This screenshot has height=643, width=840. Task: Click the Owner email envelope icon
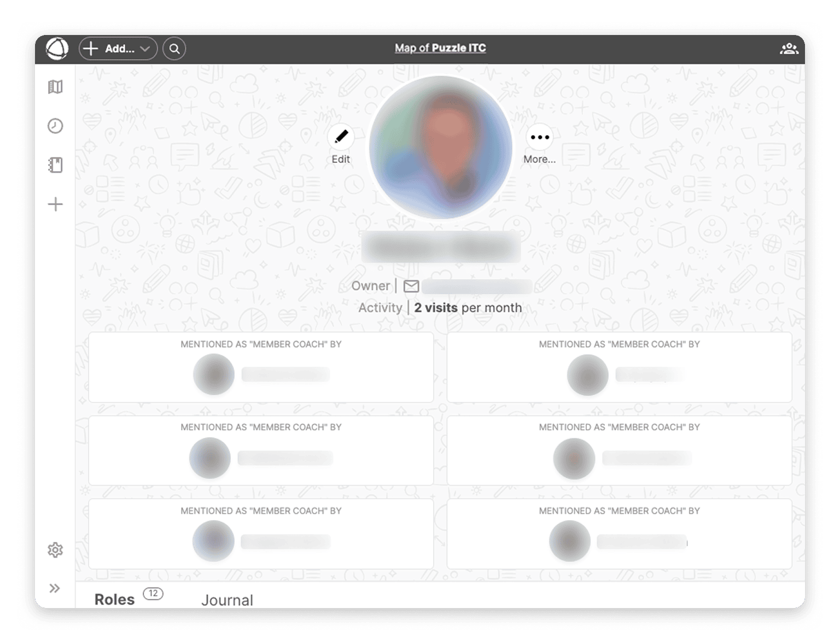411,286
